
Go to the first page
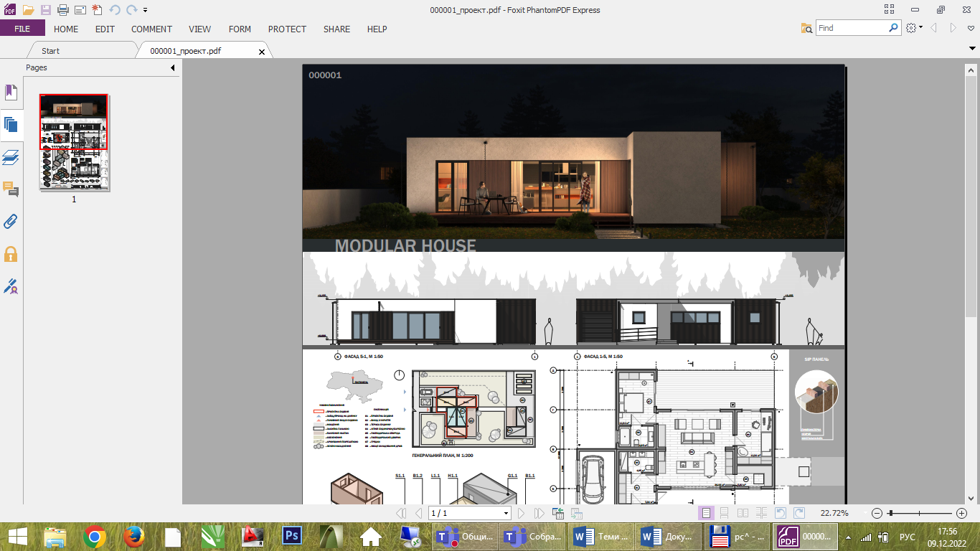pyautogui.click(x=401, y=513)
